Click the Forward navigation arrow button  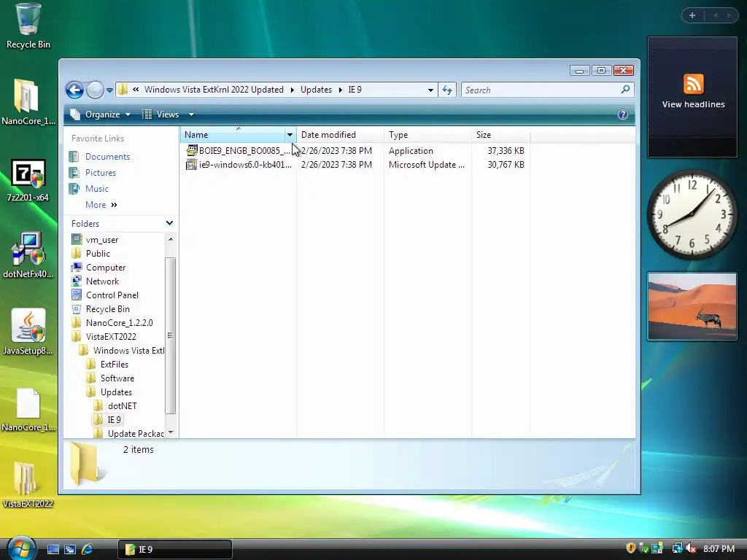click(96, 90)
